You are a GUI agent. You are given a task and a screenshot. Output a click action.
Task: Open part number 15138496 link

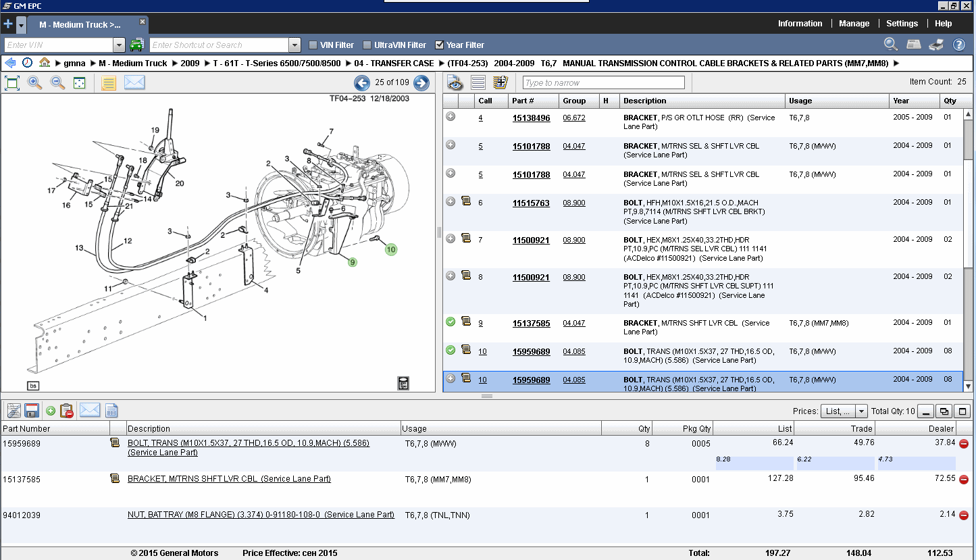point(531,118)
